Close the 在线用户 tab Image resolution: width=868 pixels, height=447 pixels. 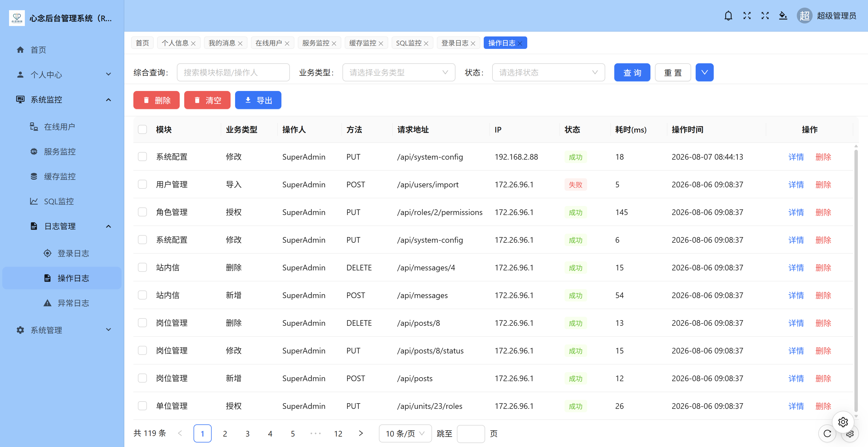coord(287,44)
